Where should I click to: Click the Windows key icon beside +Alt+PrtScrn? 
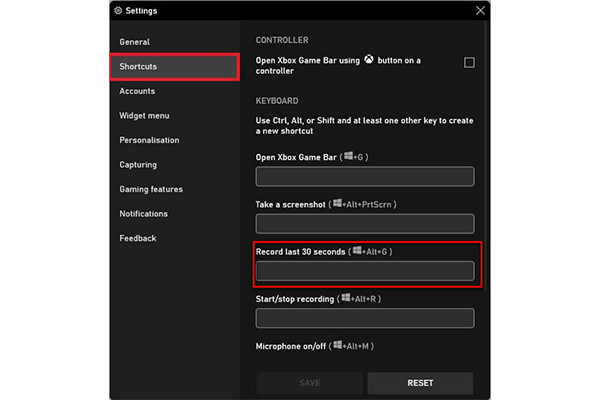(x=337, y=203)
